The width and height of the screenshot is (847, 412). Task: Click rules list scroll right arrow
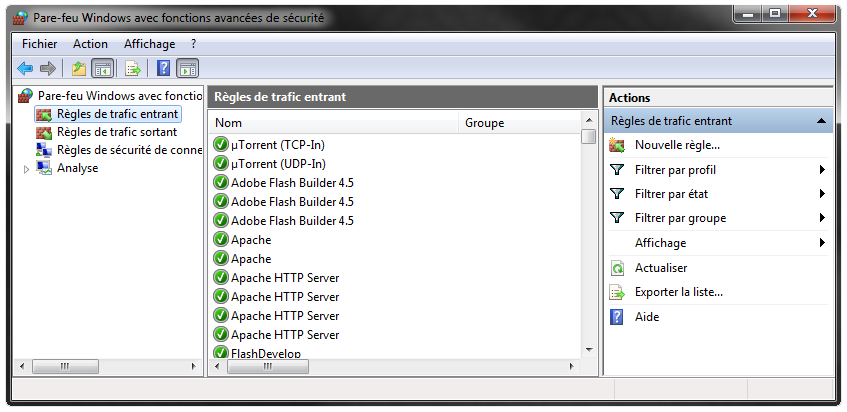tap(571, 367)
